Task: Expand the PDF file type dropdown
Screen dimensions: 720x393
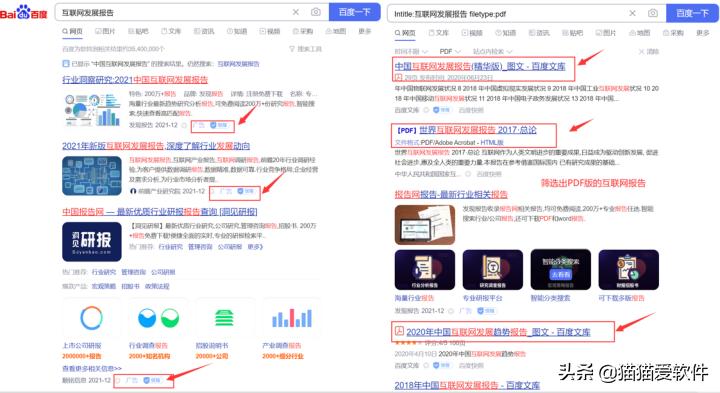Action: click(450, 51)
